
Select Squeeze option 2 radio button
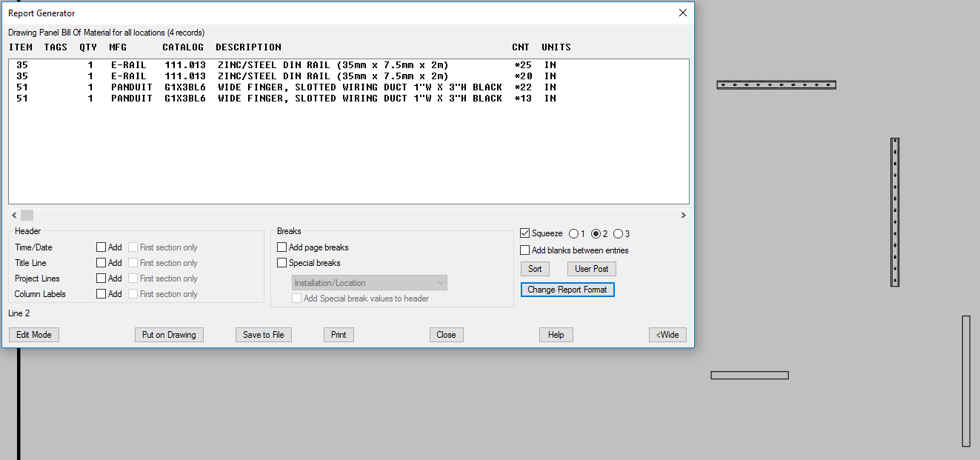(x=596, y=234)
